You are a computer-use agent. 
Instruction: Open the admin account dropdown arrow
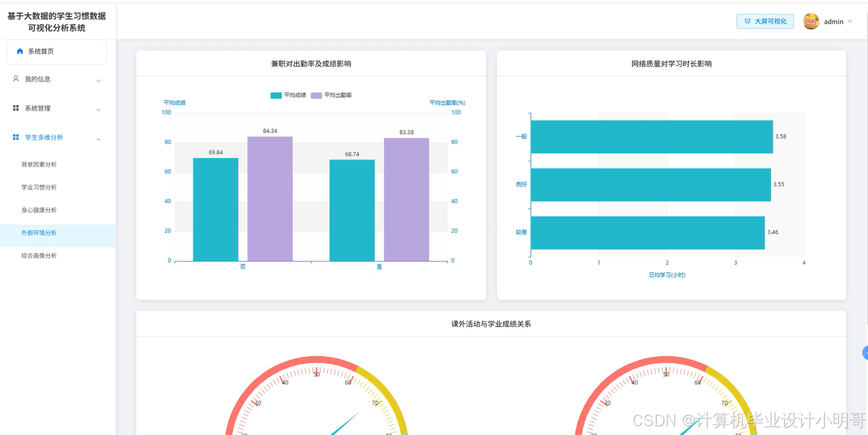coord(850,22)
